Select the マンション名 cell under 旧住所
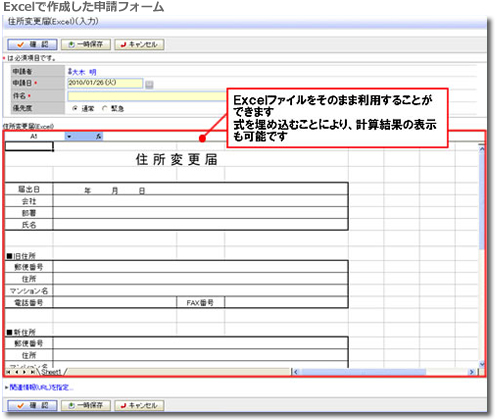 pyautogui.click(x=29, y=291)
